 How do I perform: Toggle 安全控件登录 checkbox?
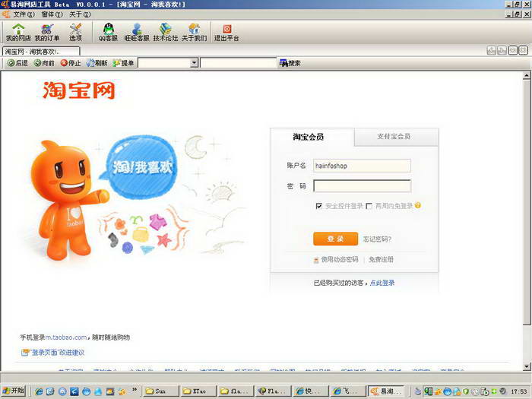[x=319, y=206]
